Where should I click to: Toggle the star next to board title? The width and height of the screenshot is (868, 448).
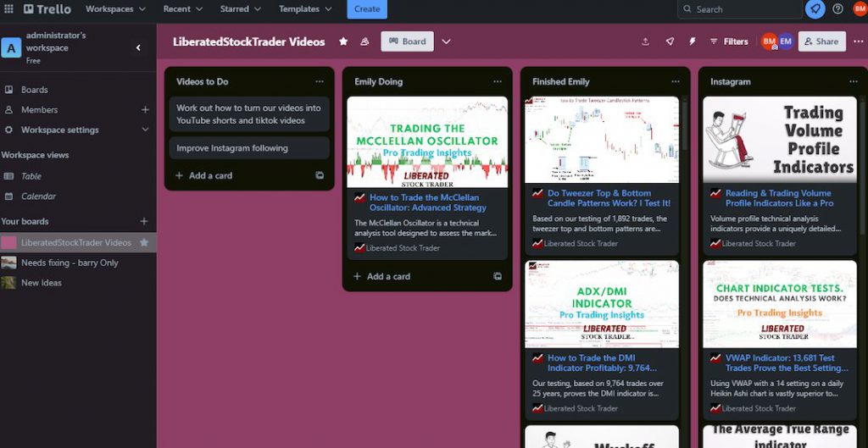pos(343,41)
